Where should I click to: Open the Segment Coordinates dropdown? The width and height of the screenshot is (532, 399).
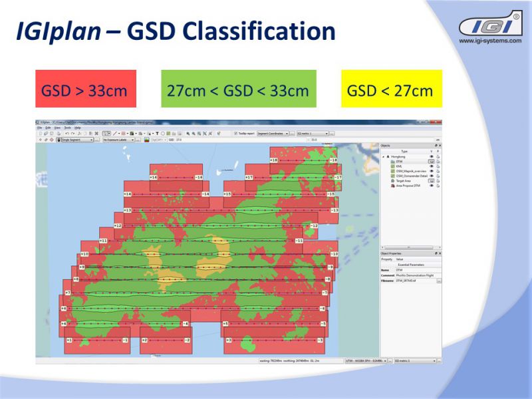(x=273, y=134)
